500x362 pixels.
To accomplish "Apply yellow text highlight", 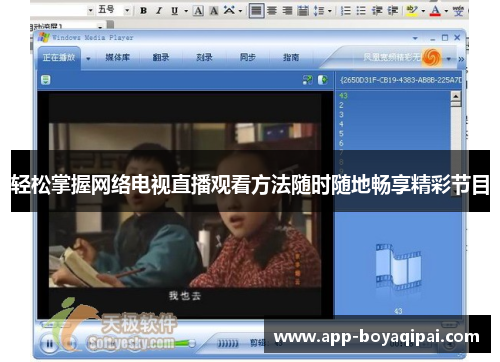I will [x=412, y=11].
